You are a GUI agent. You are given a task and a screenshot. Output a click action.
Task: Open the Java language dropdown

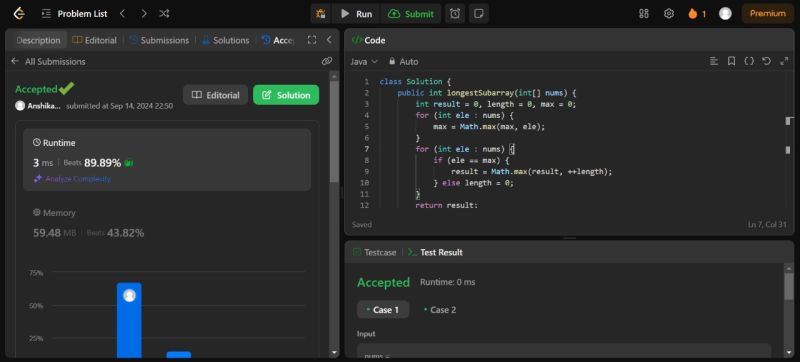point(364,62)
